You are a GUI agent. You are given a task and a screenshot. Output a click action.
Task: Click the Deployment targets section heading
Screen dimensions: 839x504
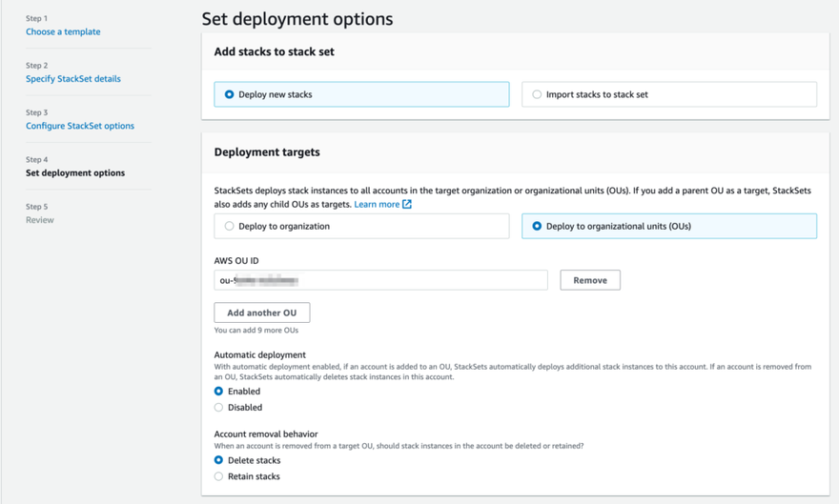click(x=267, y=152)
